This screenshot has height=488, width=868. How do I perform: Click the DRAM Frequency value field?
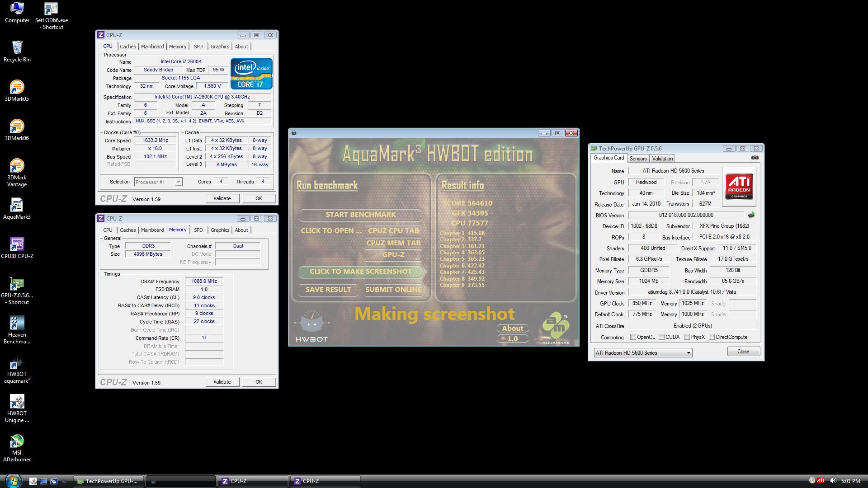click(x=204, y=281)
